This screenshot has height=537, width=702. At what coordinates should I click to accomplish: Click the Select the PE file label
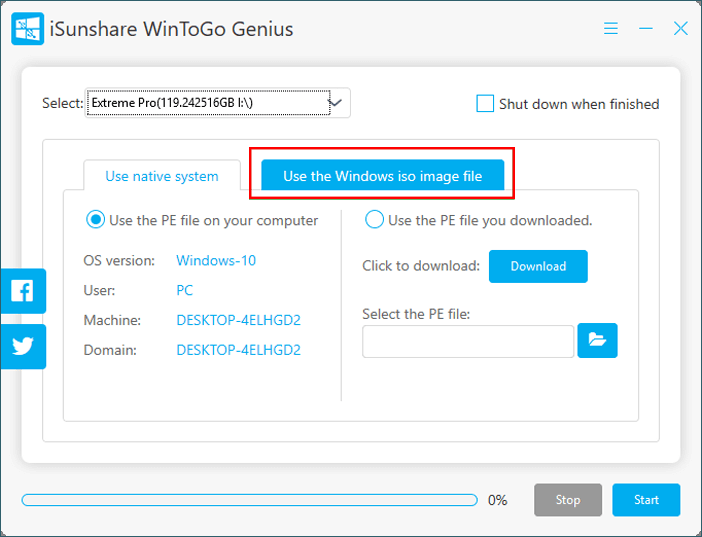416,314
